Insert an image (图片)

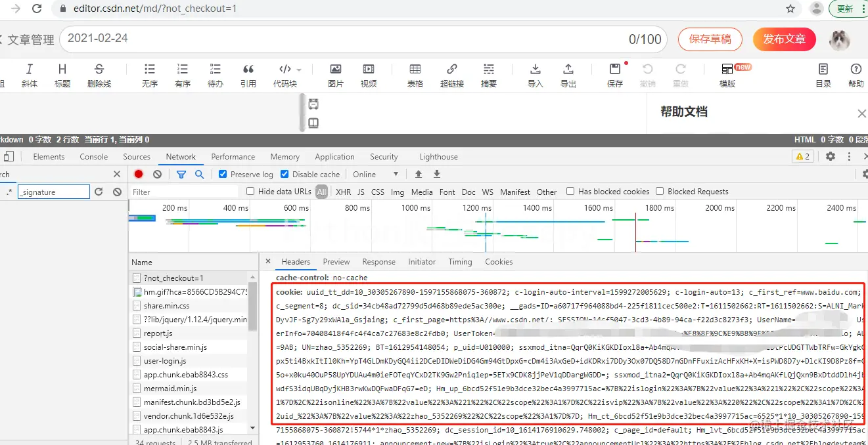[336, 75]
